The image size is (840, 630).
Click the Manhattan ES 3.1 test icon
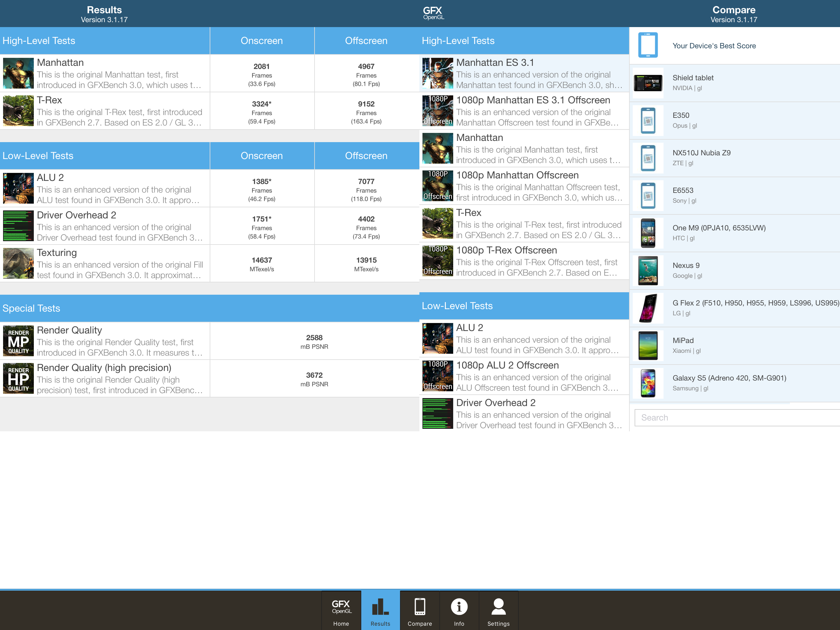[x=438, y=73]
